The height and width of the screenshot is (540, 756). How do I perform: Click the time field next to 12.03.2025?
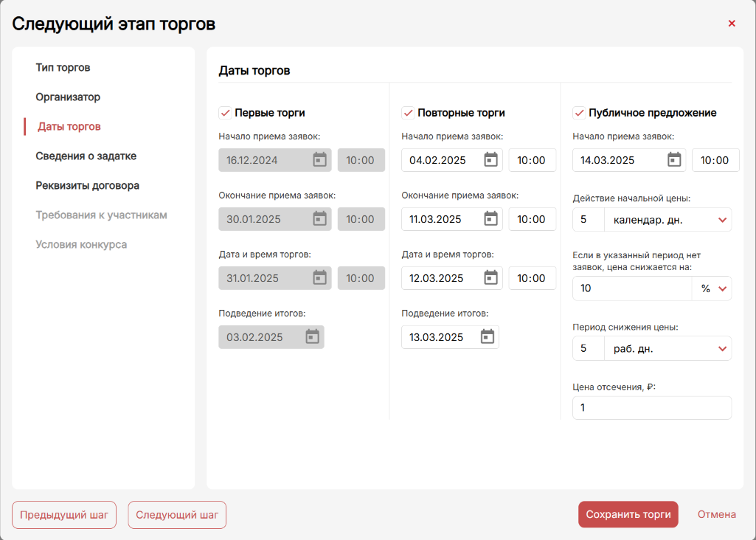532,278
